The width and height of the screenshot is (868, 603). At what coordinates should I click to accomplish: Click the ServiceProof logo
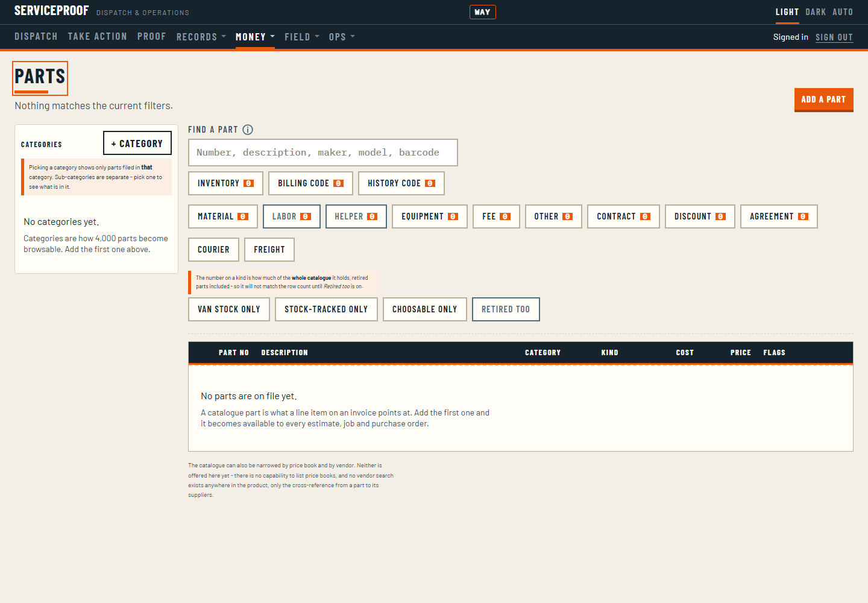(x=52, y=11)
